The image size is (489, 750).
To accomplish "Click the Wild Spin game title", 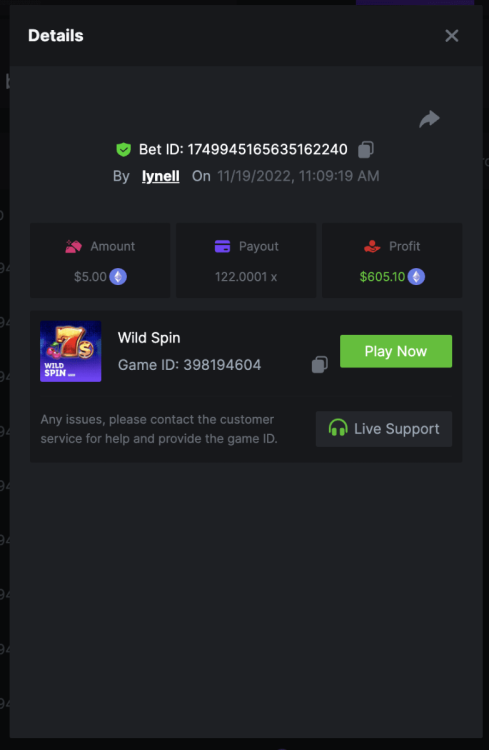I will click(149, 338).
